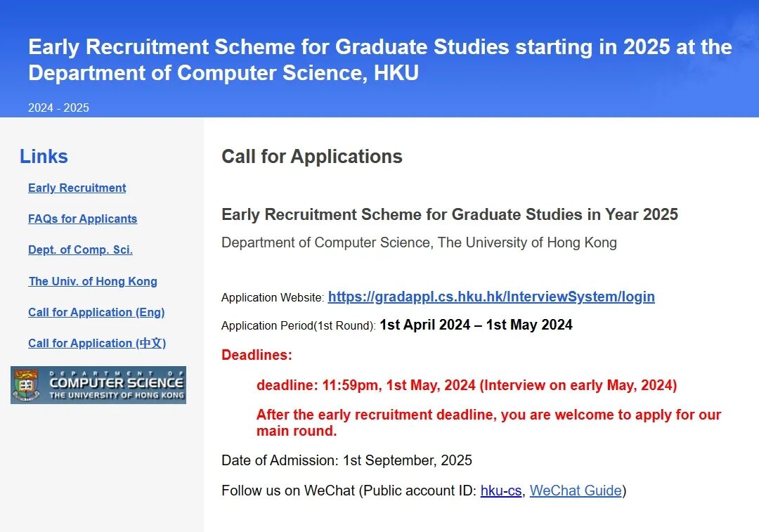
Task: Open the Early Recruitment sidebar link
Action: tap(77, 188)
